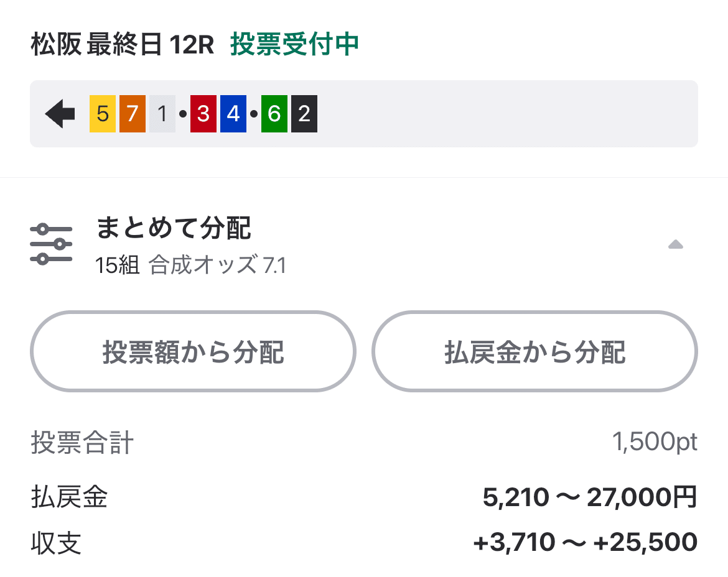This screenshot has height=577, width=728.
Task: Select the yellow number 5 badge
Action: pyautogui.click(x=102, y=113)
